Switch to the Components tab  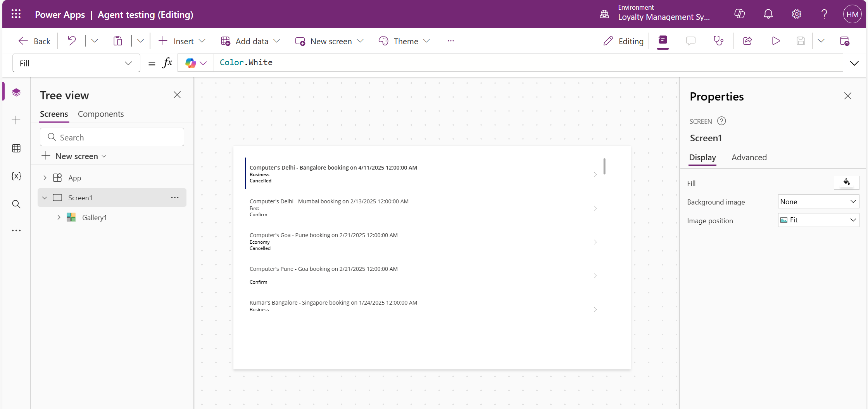(101, 114)
